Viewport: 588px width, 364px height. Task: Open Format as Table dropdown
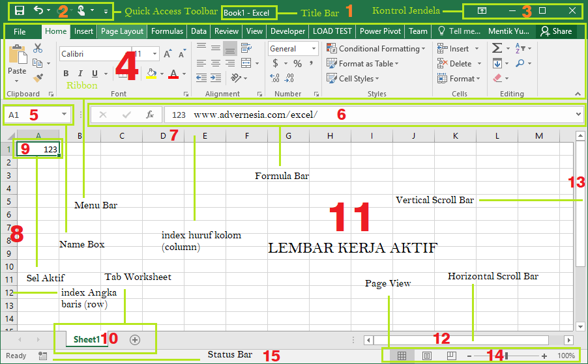coord(362,64)
